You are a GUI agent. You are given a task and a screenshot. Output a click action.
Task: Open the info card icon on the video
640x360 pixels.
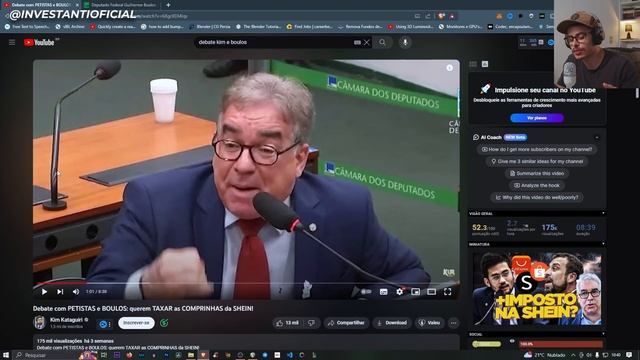(449, 68)
